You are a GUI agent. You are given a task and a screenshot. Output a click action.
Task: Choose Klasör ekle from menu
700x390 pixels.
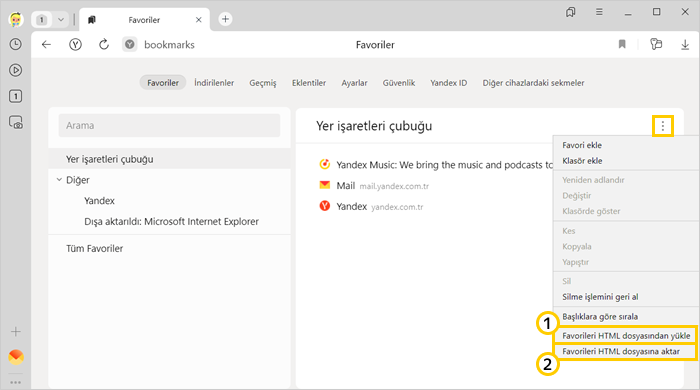[582, 161]
